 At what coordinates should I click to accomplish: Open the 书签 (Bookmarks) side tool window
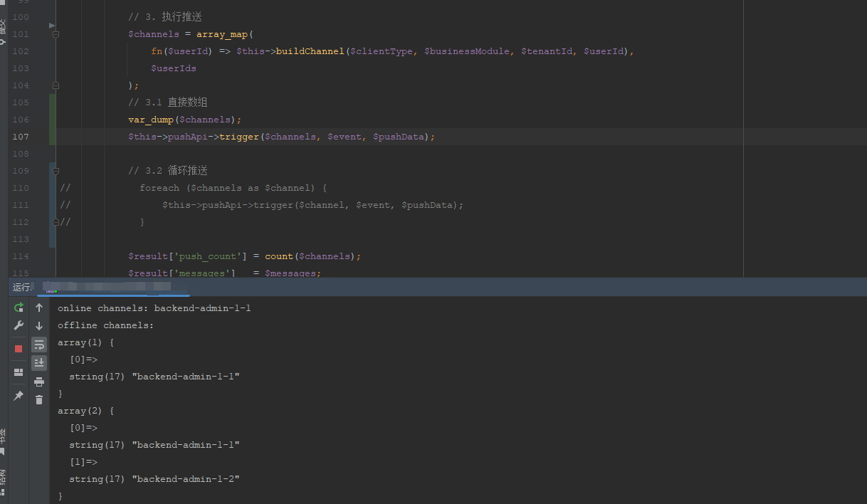click(3, 441)
